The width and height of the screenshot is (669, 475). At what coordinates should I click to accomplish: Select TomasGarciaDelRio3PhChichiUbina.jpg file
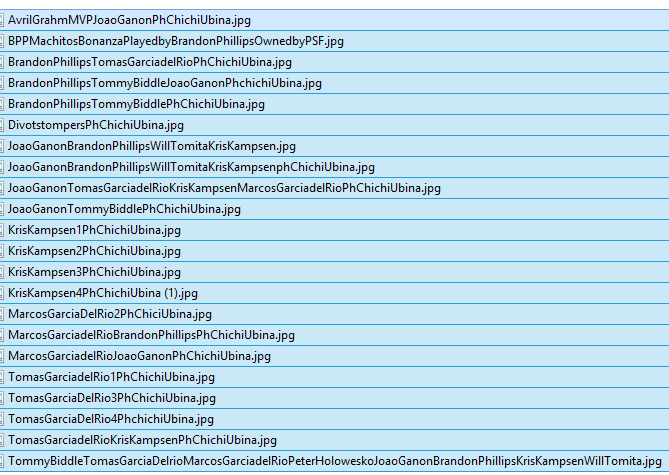pos(111,398)
